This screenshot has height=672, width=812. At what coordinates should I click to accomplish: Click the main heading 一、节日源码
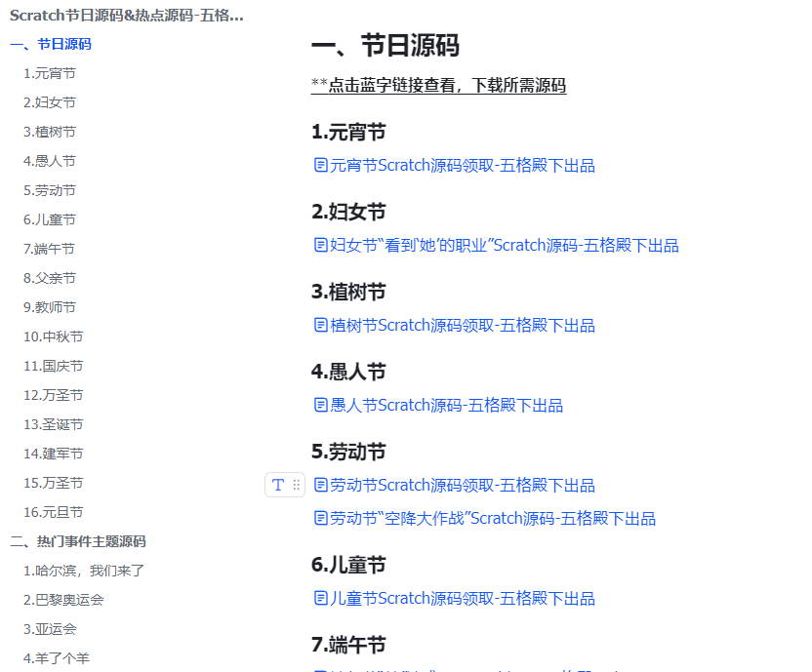[x=386, y=46]
